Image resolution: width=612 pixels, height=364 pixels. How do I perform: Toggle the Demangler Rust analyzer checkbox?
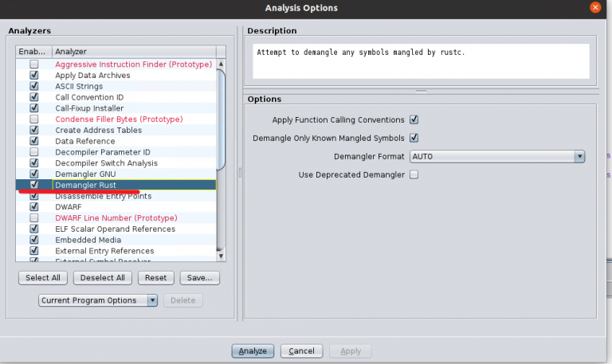[x=33, y=185]
